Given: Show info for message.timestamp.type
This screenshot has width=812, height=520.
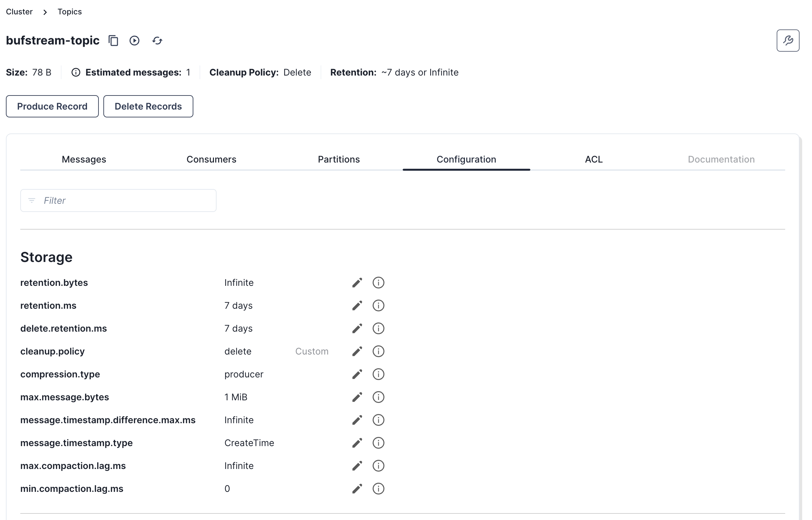Looking at the screenshot, I should pos(378,443).
